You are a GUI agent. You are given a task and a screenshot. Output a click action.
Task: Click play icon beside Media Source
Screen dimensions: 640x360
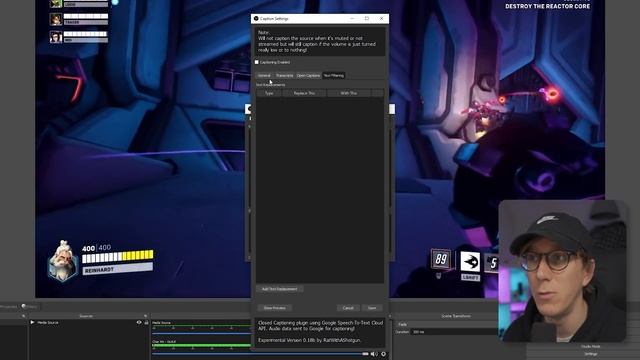coord(32,322)
